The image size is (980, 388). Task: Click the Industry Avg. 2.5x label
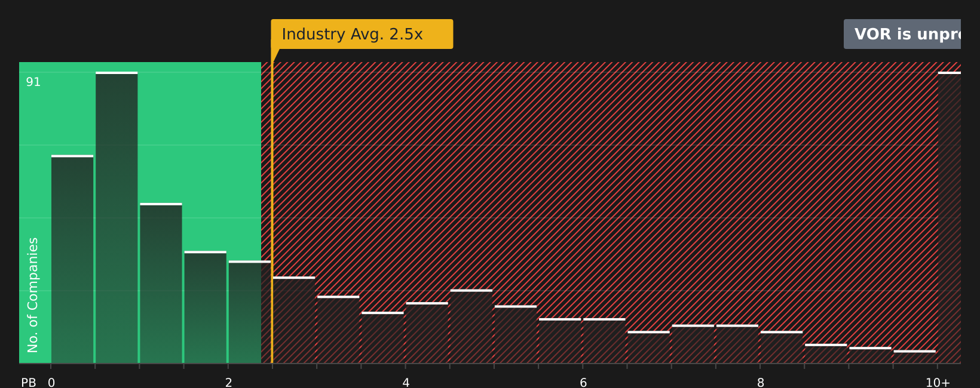pos(362,34)
